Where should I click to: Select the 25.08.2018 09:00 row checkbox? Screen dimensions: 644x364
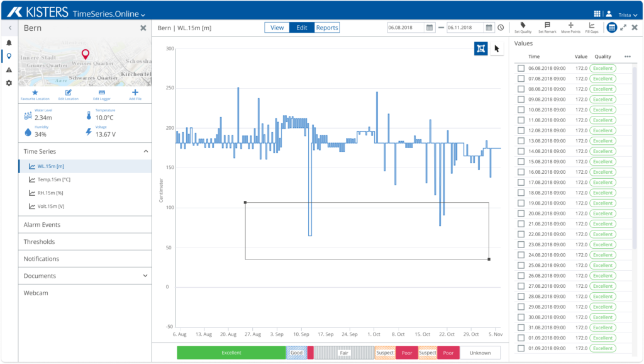pos(520,265)
